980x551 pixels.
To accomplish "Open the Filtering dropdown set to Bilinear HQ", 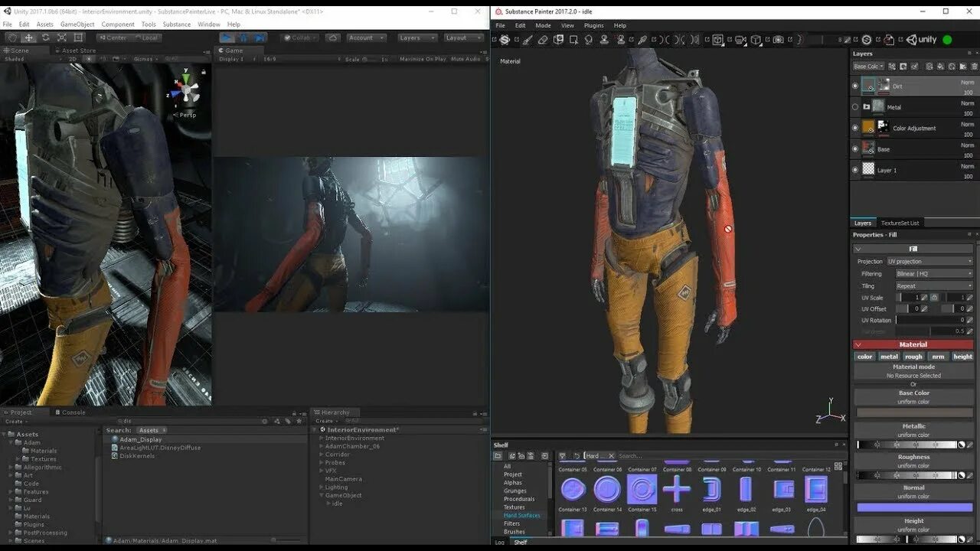I will pos(934,273).
